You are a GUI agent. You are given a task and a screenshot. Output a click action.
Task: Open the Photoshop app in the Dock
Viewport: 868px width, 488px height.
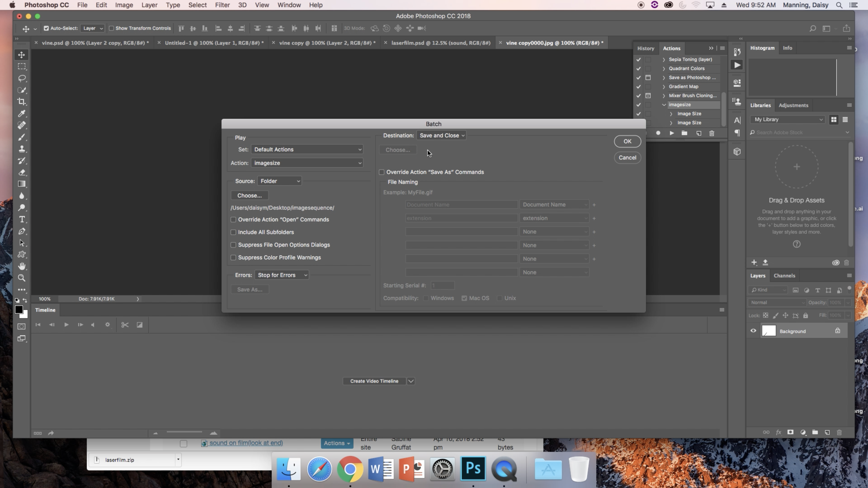coord(473,469)
